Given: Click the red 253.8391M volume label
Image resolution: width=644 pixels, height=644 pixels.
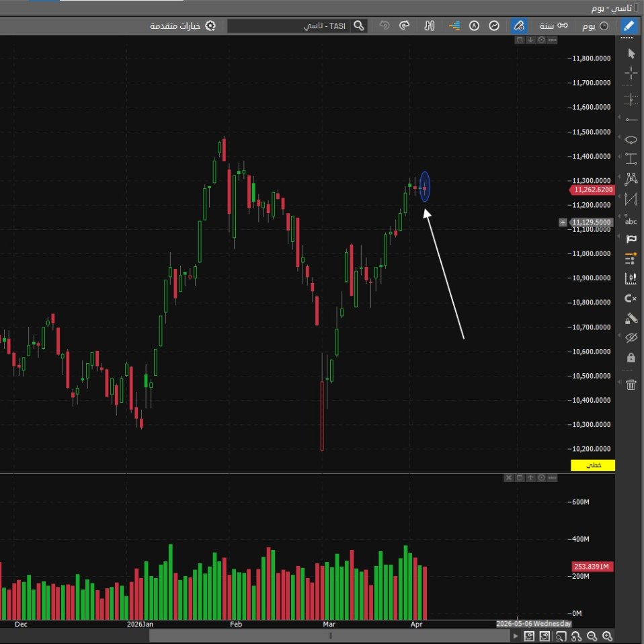Looking at the screenshot, I should [x=593, y=567].
